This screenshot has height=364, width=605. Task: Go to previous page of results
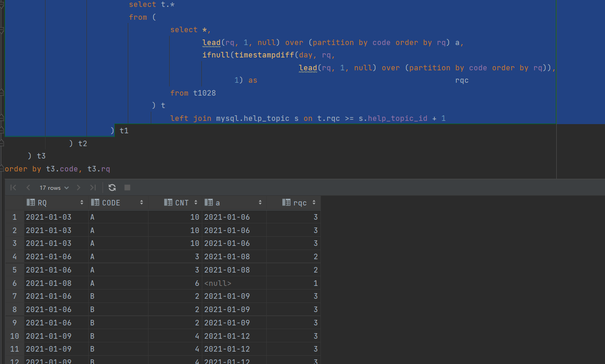28,188
